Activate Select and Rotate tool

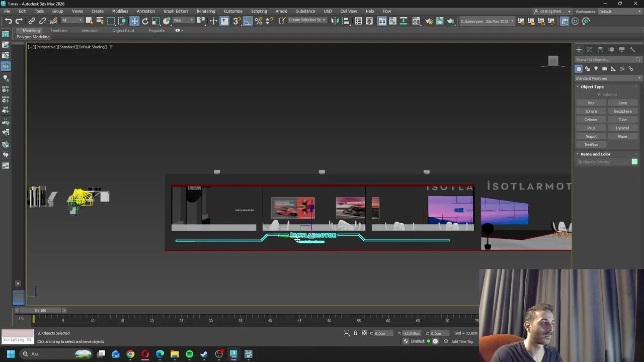pos(145,21)
